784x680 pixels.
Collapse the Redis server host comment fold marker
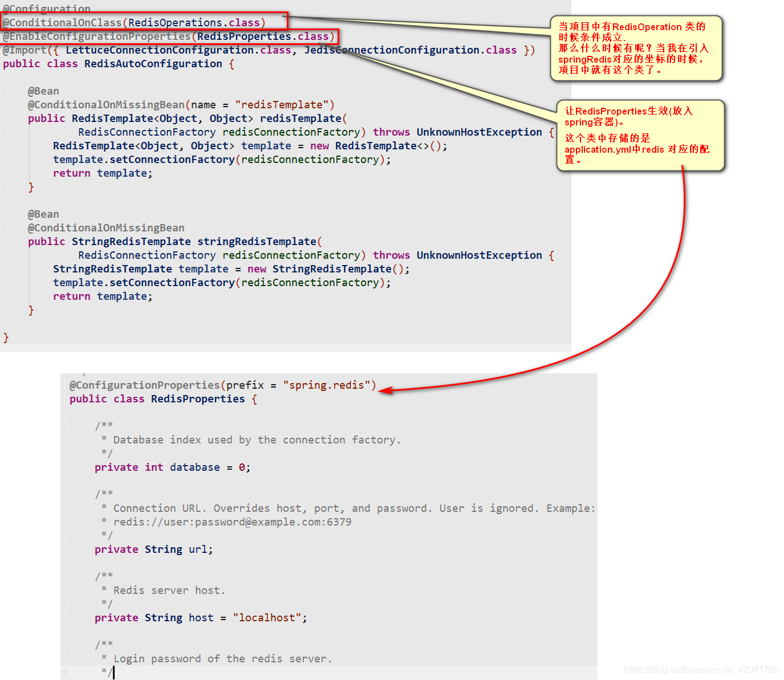tap(64, 576)
